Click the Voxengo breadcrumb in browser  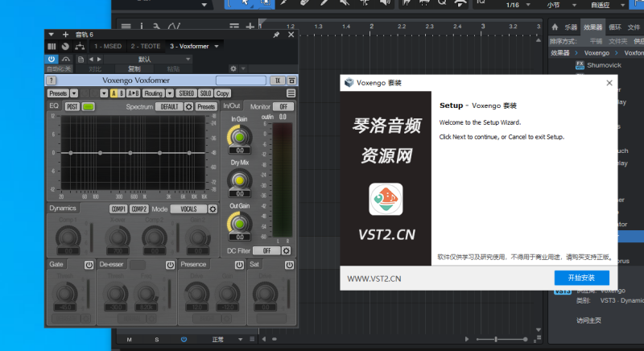pyautogui.click(x=597, y=53)
